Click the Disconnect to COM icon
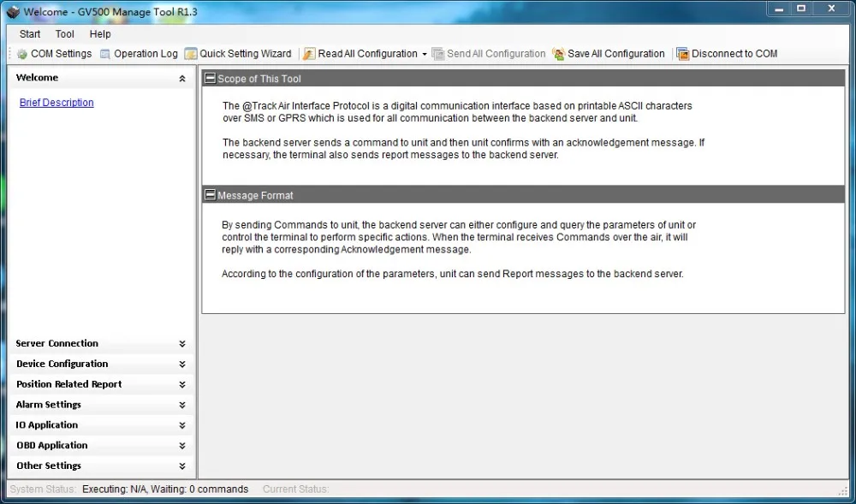The height and width of the screenshot is (504, 856). tap(683, 54)
